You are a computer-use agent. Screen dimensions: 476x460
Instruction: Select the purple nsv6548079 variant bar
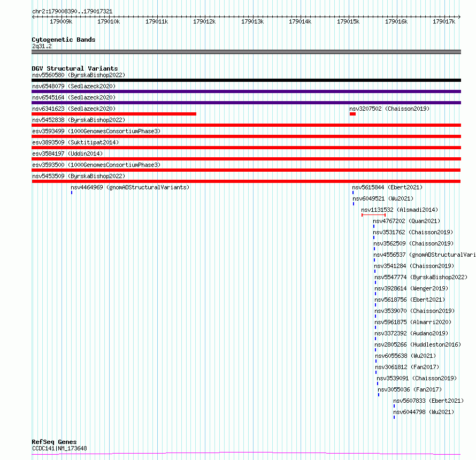click(x=246, y=91)
